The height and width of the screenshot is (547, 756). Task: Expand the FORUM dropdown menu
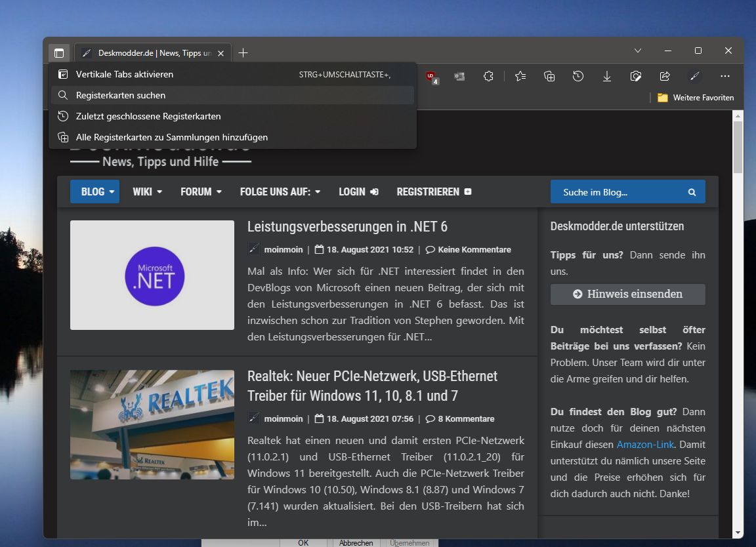point(201,192)
